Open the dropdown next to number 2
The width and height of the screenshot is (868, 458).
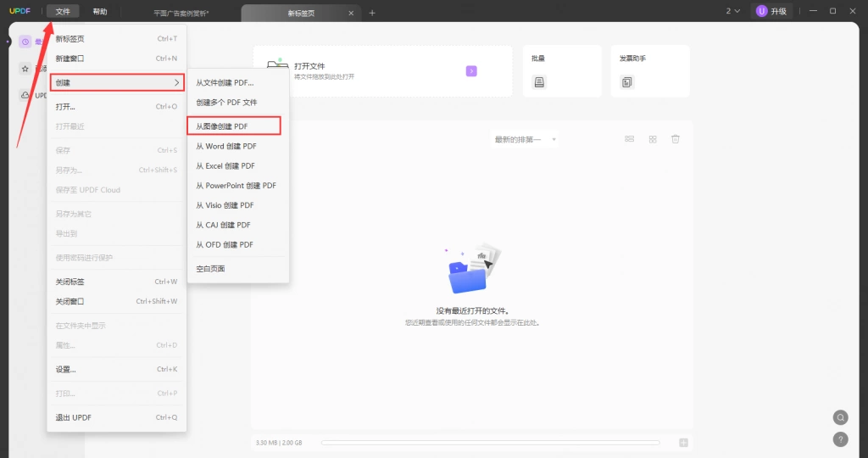(733, 11)
